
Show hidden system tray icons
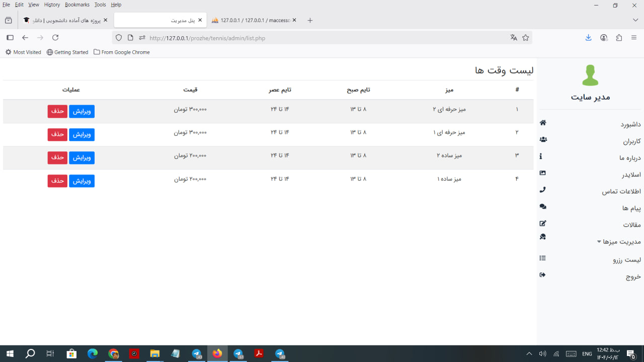click(529, 354)
